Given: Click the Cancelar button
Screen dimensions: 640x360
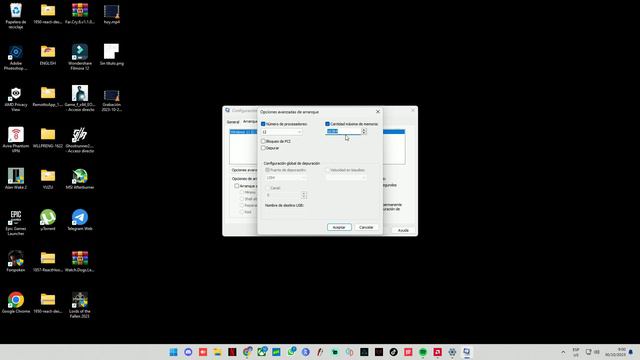Looking at the screenshot, I should click(366, 227).
